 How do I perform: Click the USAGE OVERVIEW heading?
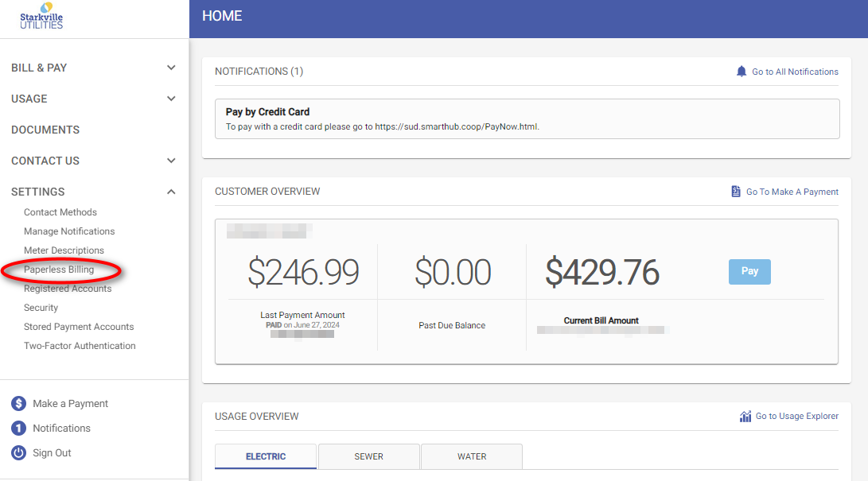click(257, 417)
